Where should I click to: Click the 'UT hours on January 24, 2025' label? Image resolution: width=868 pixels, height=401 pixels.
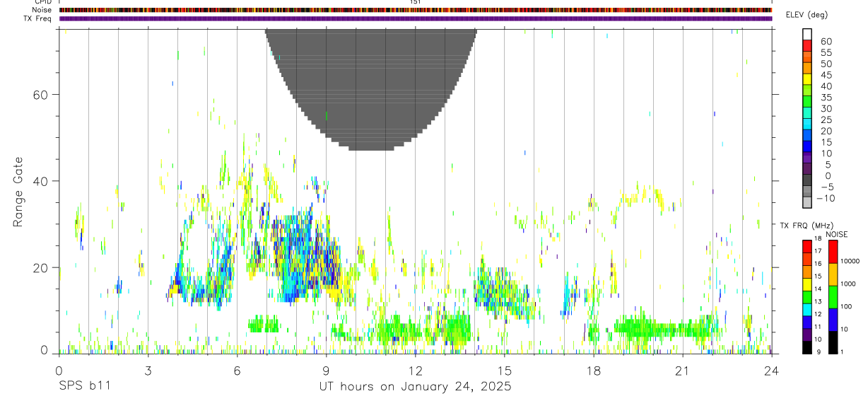(415, 387)
